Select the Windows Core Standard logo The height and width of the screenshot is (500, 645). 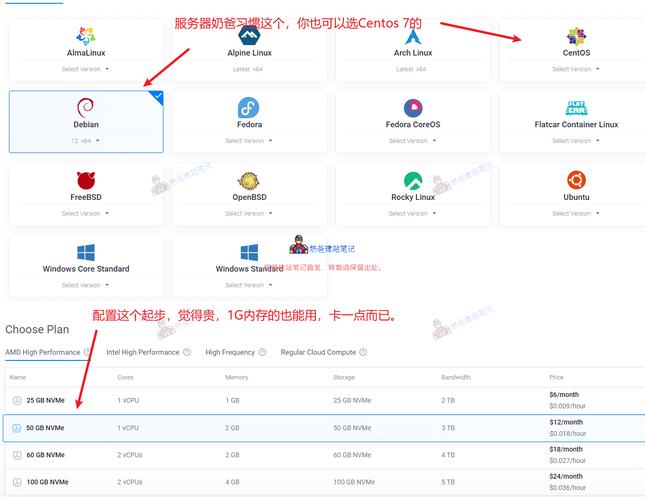click(x=86, y=252)
